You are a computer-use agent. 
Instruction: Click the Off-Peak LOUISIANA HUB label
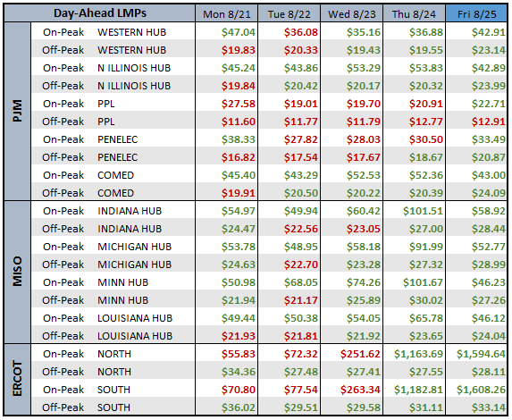click(107, 336)
